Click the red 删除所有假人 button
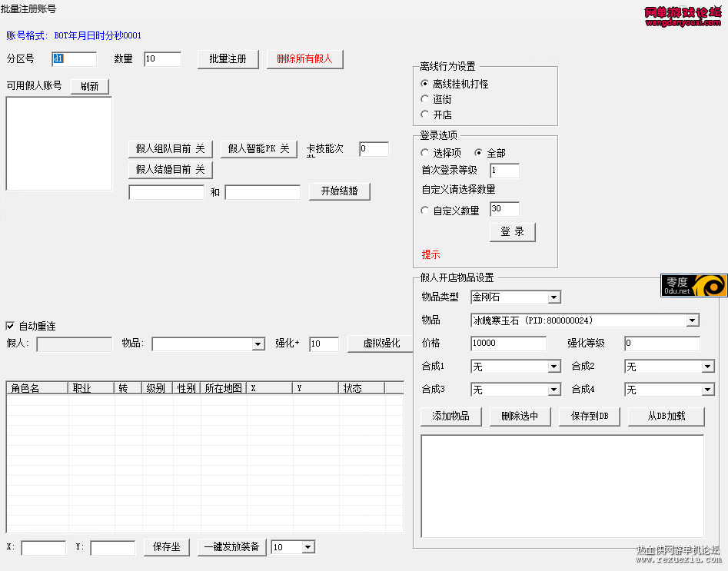Viewport: 728px width, 571px height. 305,59
